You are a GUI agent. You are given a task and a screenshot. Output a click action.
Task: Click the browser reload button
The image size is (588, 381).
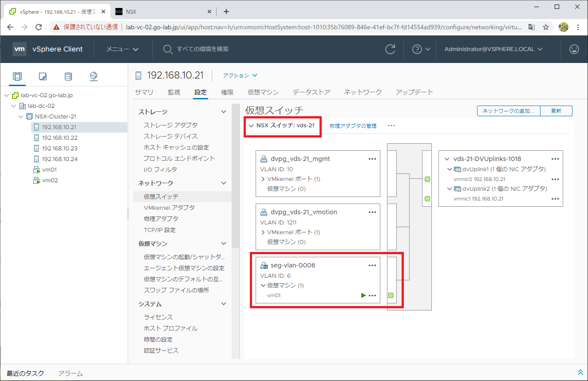[x=39, y=27]
